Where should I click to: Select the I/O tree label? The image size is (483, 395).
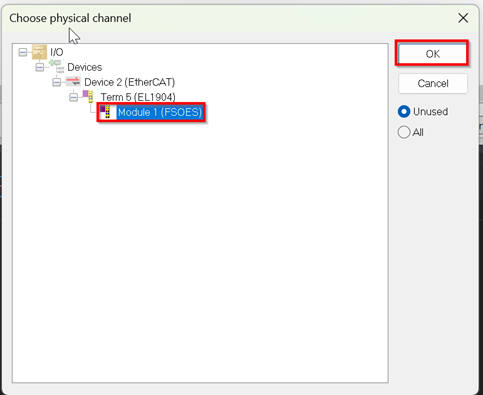pyautogui.click(x=57, y=52)
